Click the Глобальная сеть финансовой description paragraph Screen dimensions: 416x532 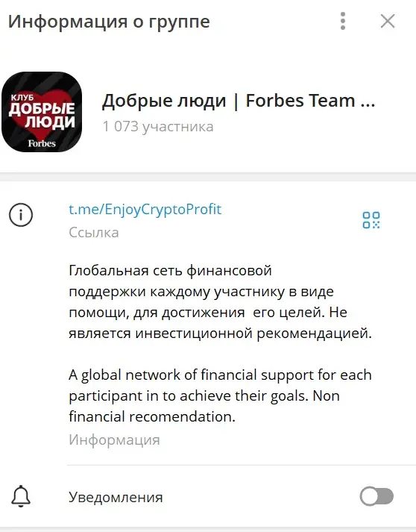click(221, 302)
